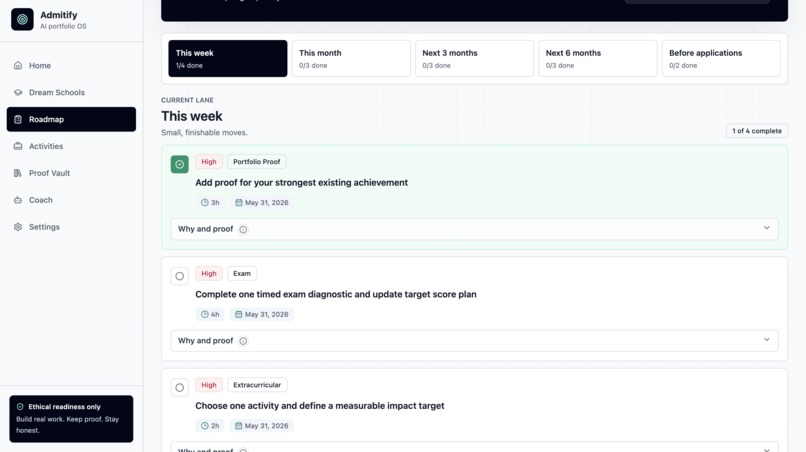Image resolution: width=806 pixels, height=452 pixels.
Task: Click the clock icon next to 2h
Action: 205,426
